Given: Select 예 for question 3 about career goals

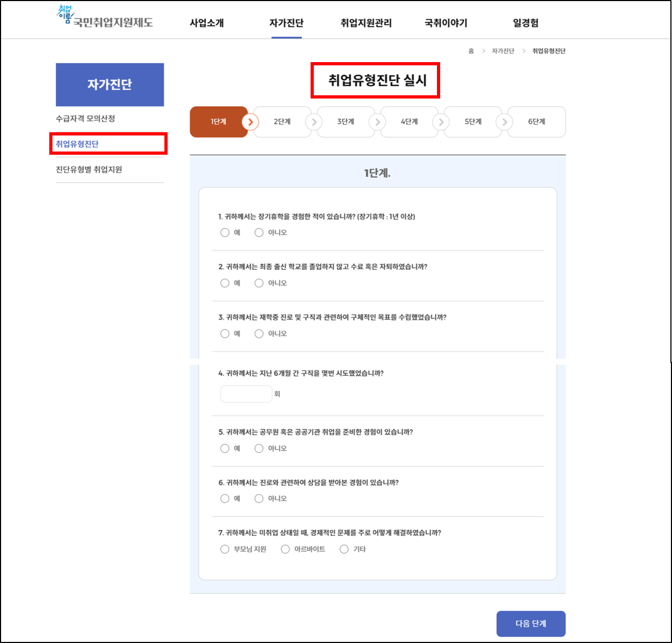Looking at the screenshot, I should 225,333.
